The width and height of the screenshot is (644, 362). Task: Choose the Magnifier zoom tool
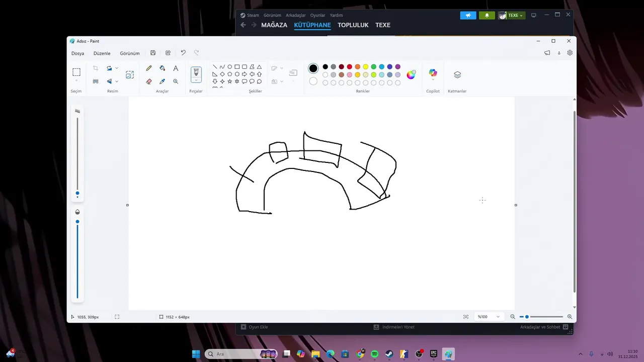[x=176, y=81]
